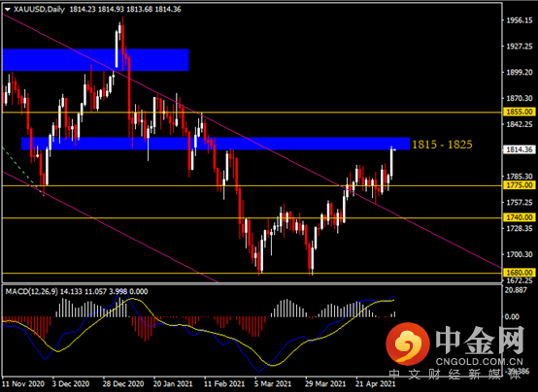Screen dimensions: 538x392
Task: Click the dropdown triangle beside XAUUSD,Daily
Action: (8, 10)
